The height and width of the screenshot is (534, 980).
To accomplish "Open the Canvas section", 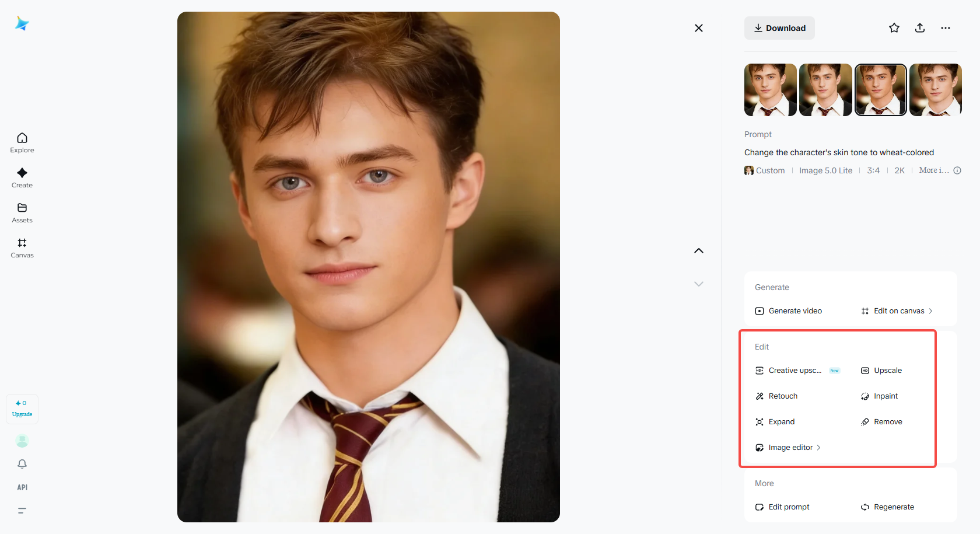I will (x=22, y=247).
